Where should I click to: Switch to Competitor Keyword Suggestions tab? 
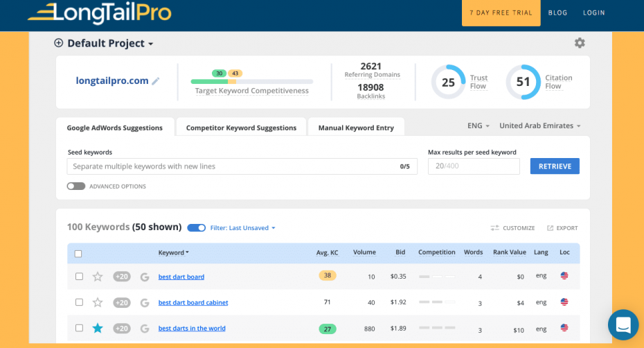241,128
